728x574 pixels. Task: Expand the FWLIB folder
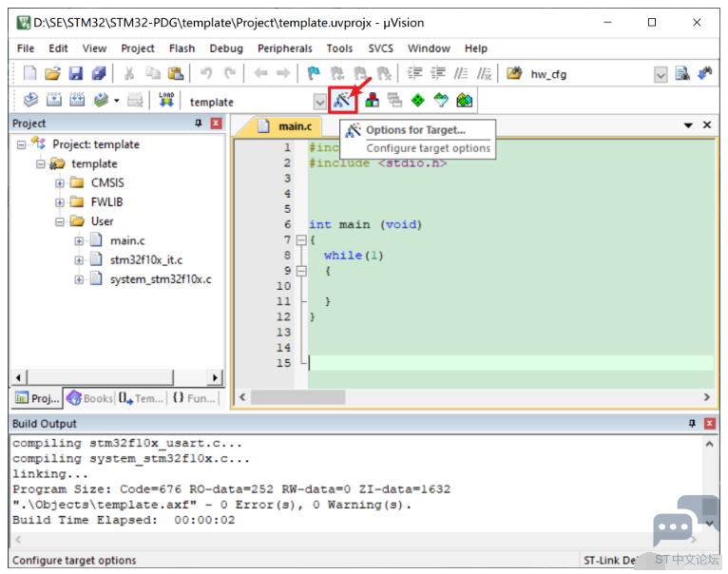pyautogui.click(x=60, y=202)
